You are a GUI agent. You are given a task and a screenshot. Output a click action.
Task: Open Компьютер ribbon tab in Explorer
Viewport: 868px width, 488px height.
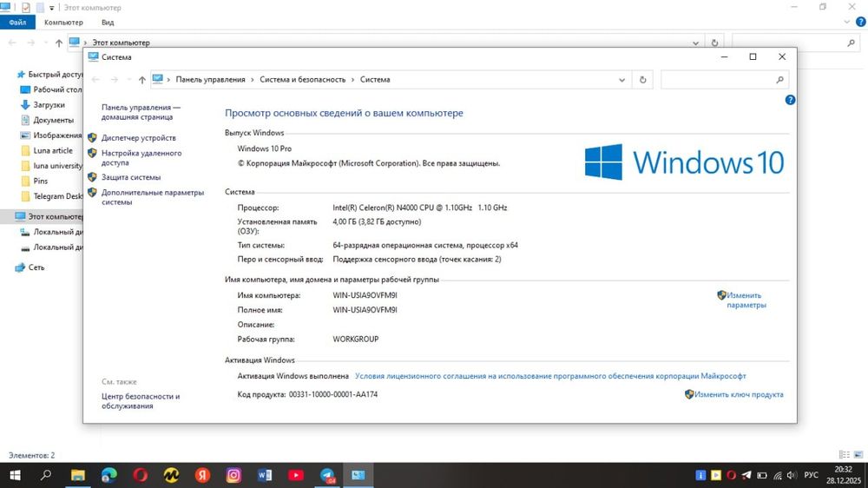click(63, 23)
